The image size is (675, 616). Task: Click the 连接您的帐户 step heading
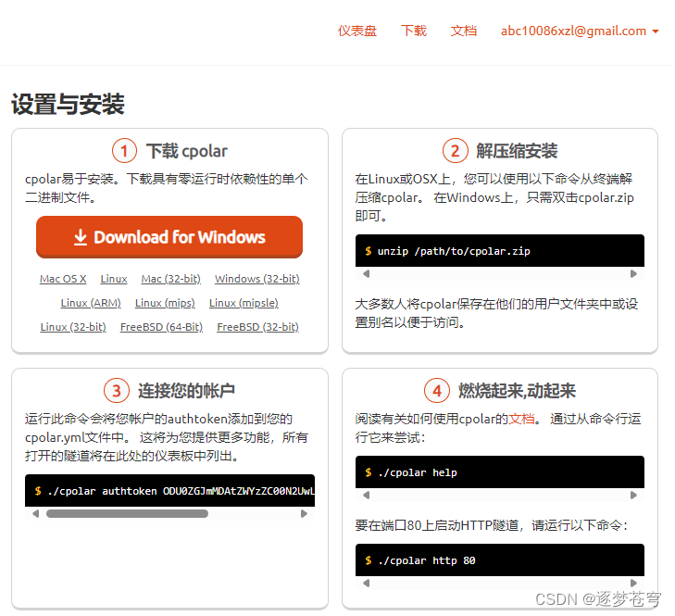pos(187,392)
